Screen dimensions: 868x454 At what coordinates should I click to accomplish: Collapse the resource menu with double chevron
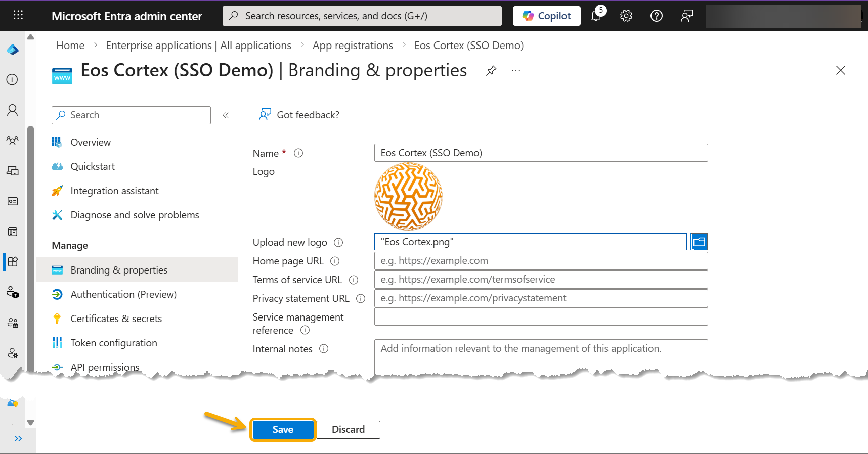pyautogui.click(x=226, y=115)
